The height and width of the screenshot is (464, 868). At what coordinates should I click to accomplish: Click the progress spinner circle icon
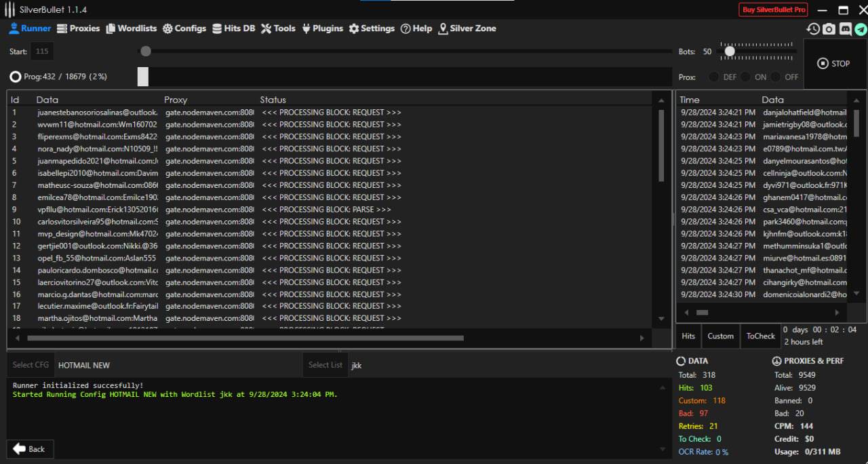(15, 77)
